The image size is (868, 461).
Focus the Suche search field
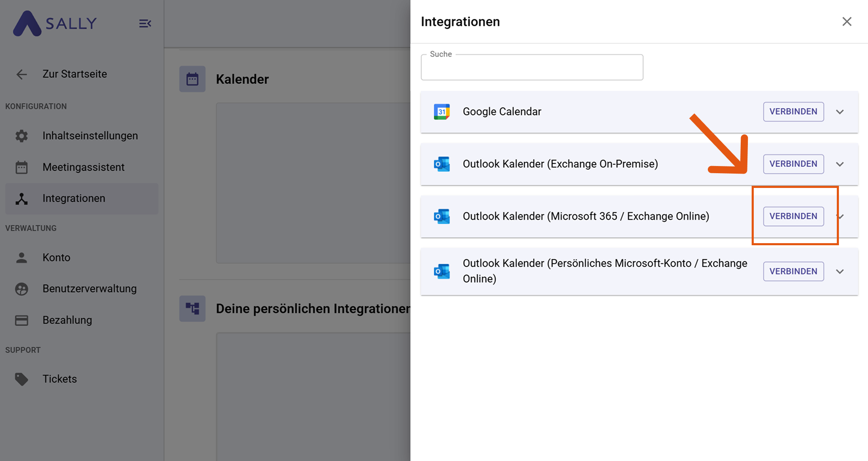532,68
